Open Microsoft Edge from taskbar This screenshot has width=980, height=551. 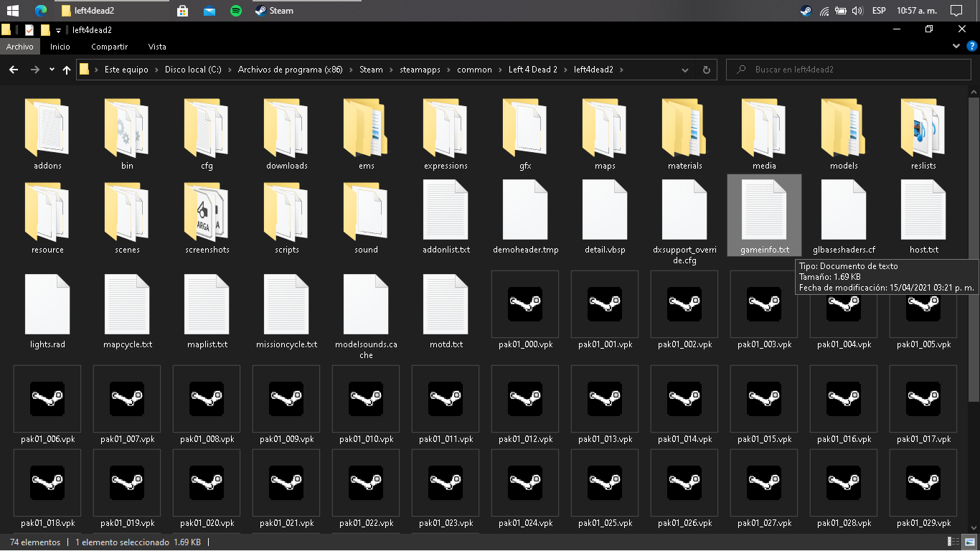40,11
